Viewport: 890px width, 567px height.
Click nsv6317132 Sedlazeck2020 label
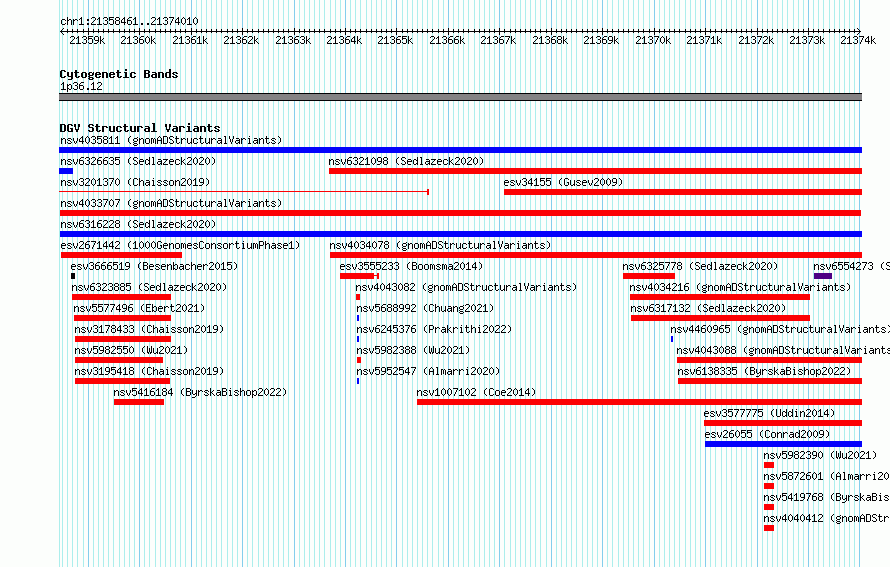tap(708, 308)
